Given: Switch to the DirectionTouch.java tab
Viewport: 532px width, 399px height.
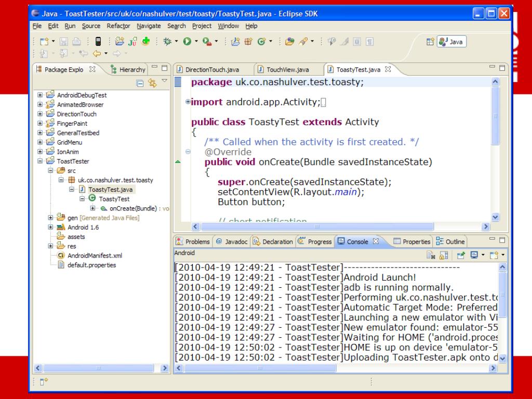Looking at the screenshot, I should pos(208,70).
